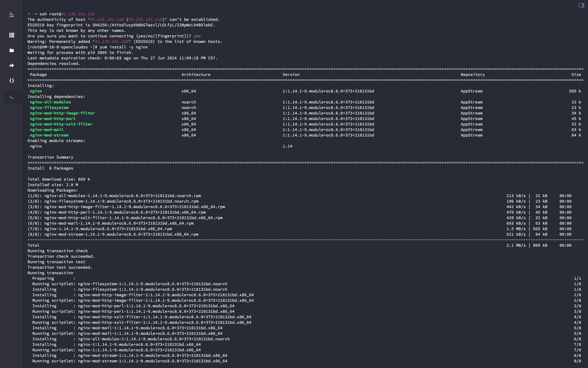Image resolution: width=588 pixels, height=368 pixels.
Task: Click the nginx-mod-http-image-filter link
Action: [x=62, y=113]
